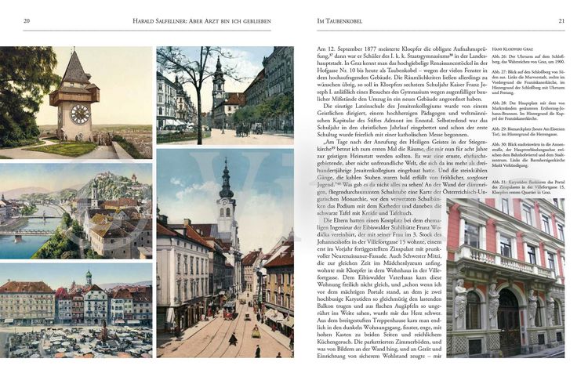
Task: Click caption "Abb. 31: Karyatiden flankieren das Portal"
Action: point(528,186)
